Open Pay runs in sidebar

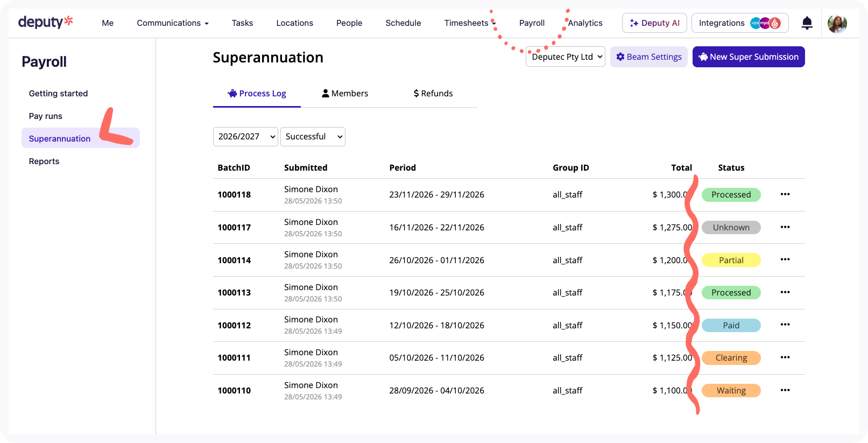(x=46, y=116)
